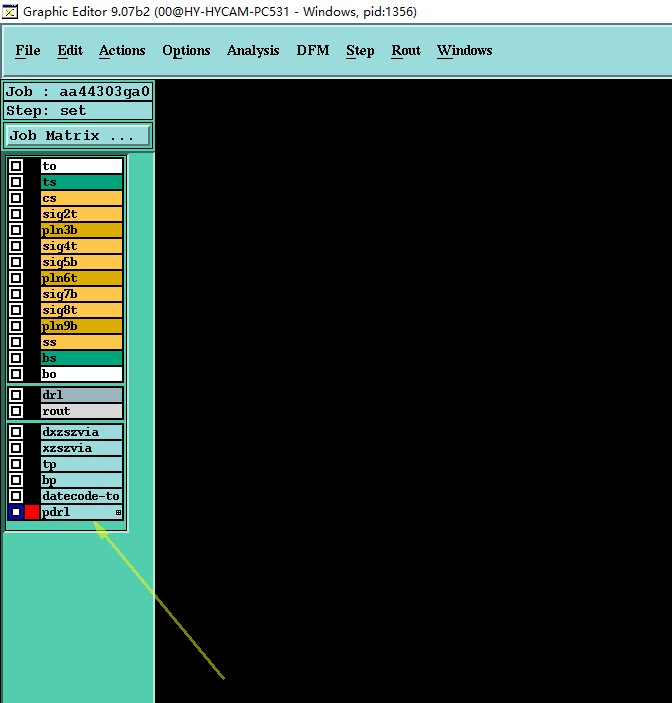The height and width of the screenshot is (703, 672).
Task: Open the Windows menu
Action: [x=464, y=50]
